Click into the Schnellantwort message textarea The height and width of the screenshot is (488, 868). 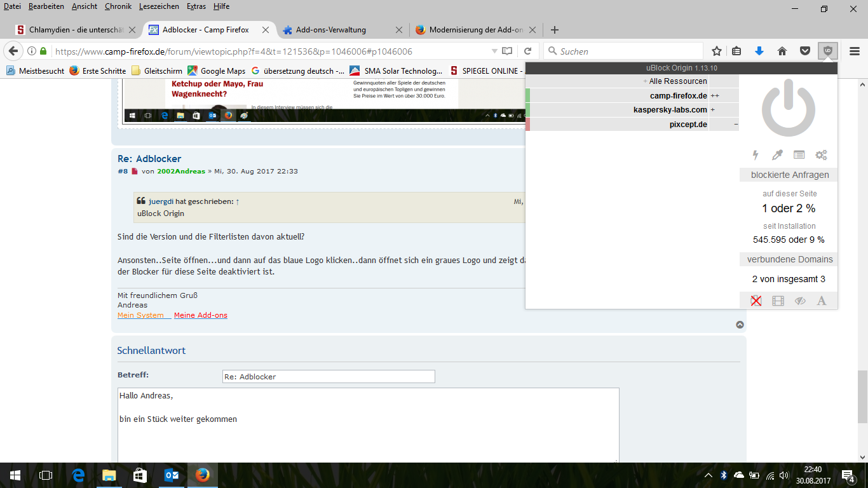tap(369, 424)
